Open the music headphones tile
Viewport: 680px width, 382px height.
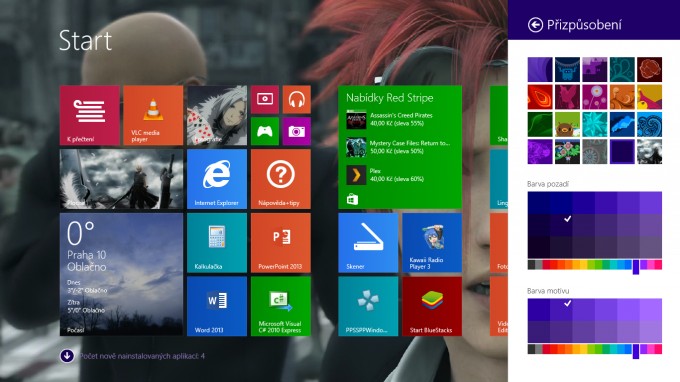(297, 100)
